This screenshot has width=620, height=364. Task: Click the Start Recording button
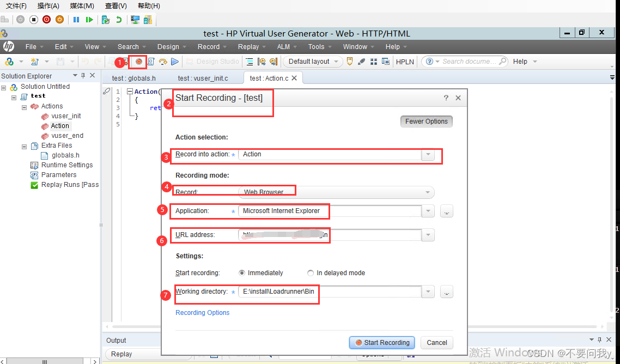(x=382, y=343)
